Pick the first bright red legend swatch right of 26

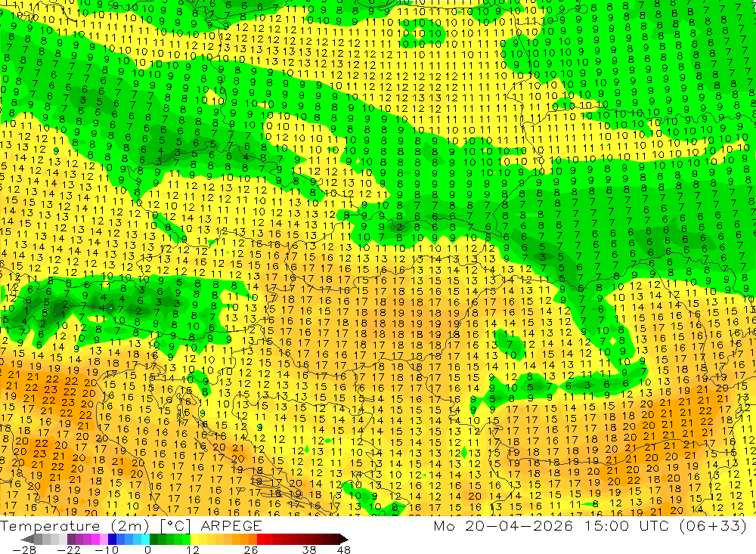pyautogui.click(x=261, y=540)
